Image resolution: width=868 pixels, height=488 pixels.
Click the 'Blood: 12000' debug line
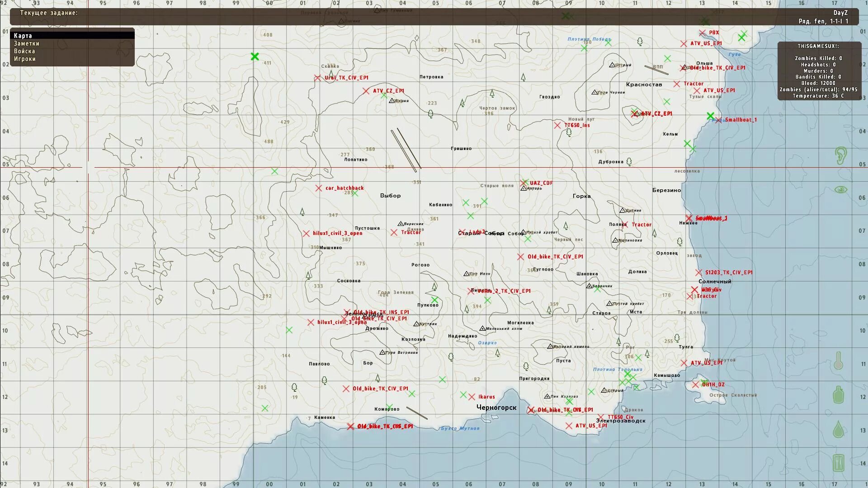pos(818,83)
